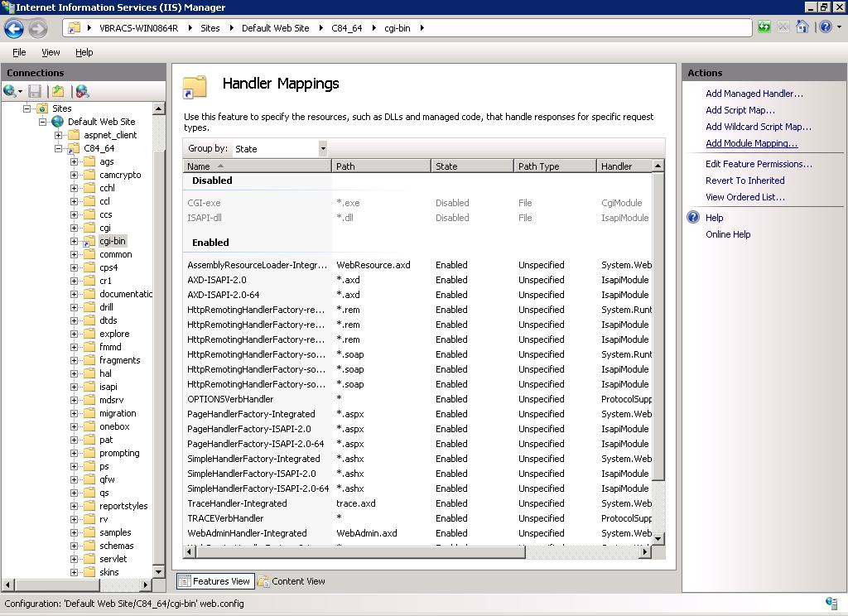Click the Features View icon
Viewport: 848px width, 616px height.
click(185, 581)
